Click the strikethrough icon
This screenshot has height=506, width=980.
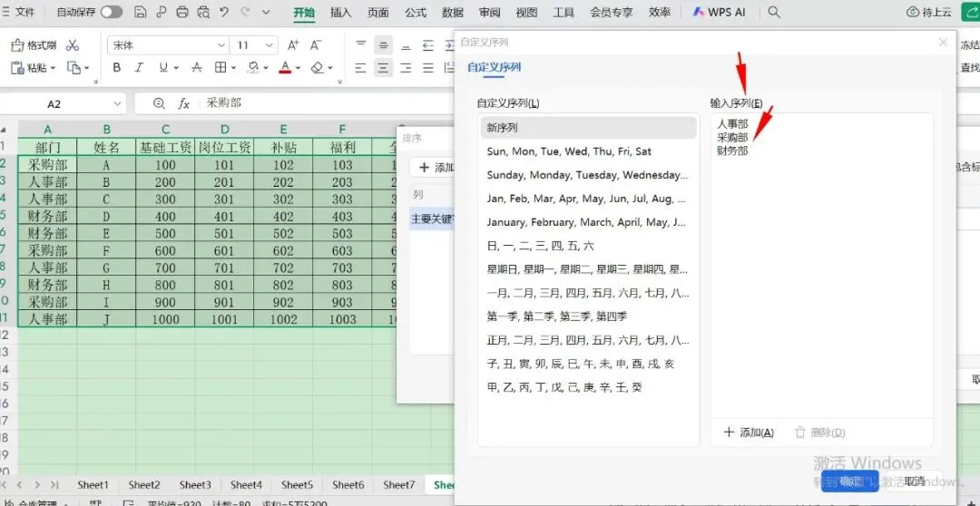(196, 67)
